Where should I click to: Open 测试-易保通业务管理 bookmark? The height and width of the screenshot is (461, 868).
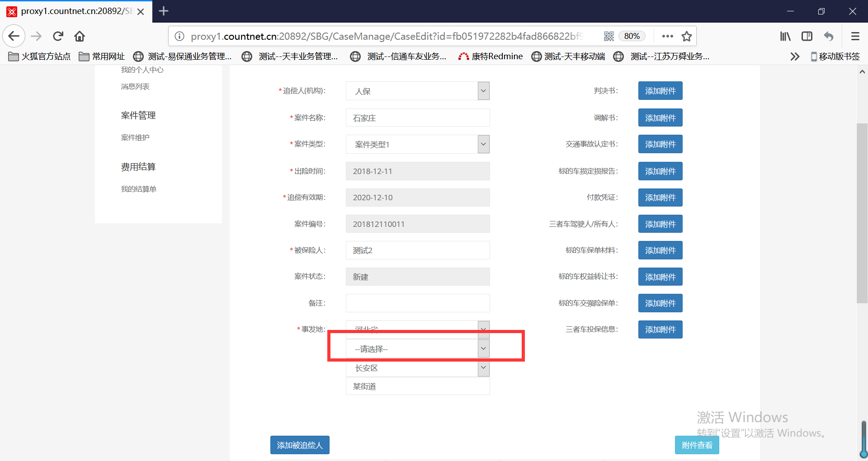click(183, 56)
